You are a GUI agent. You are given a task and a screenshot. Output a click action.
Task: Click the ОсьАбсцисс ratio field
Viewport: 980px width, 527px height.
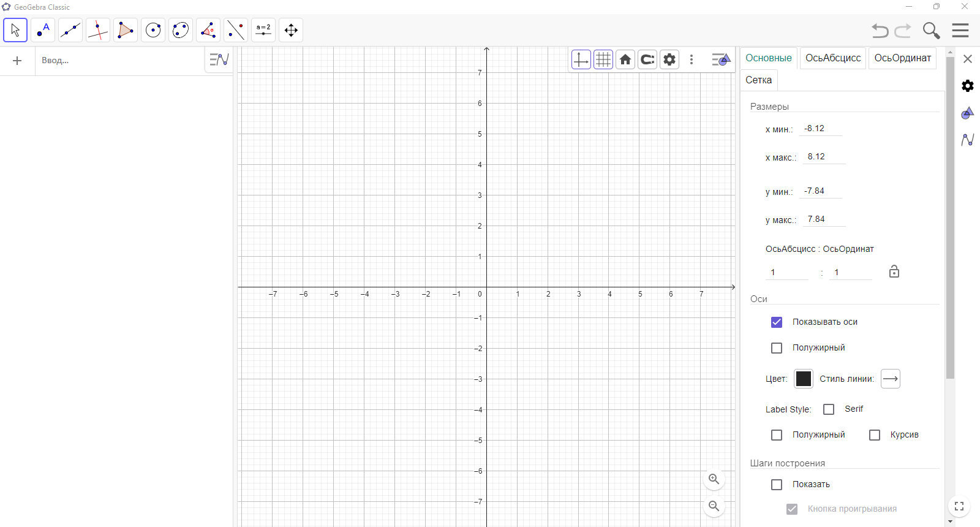click(x=787, y=273)
